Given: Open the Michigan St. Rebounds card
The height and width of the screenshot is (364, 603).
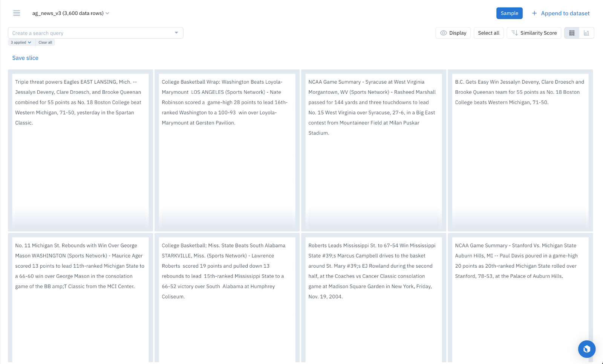Looking at the screenshot, I should [x=80, y=298].
